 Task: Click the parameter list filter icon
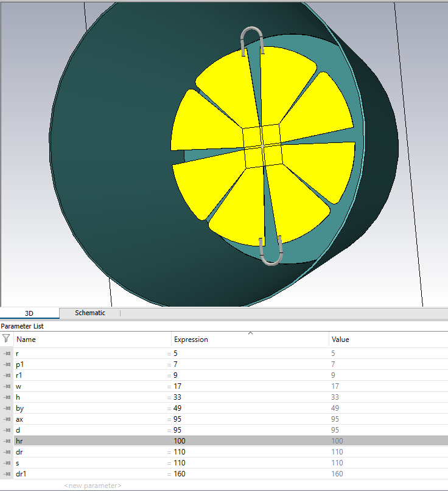point(6,339)
